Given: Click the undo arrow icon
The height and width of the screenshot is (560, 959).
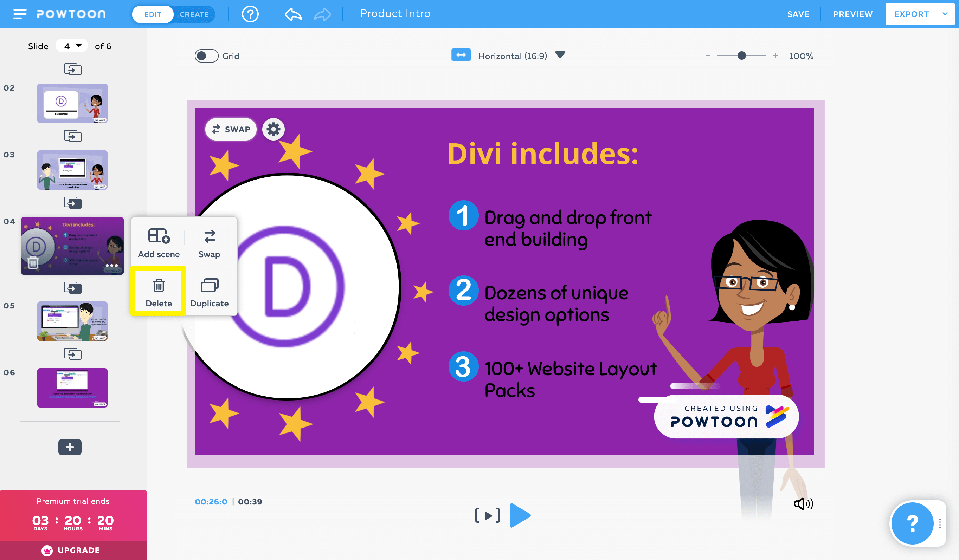Looking at the screenshot, I should [293, 13].
